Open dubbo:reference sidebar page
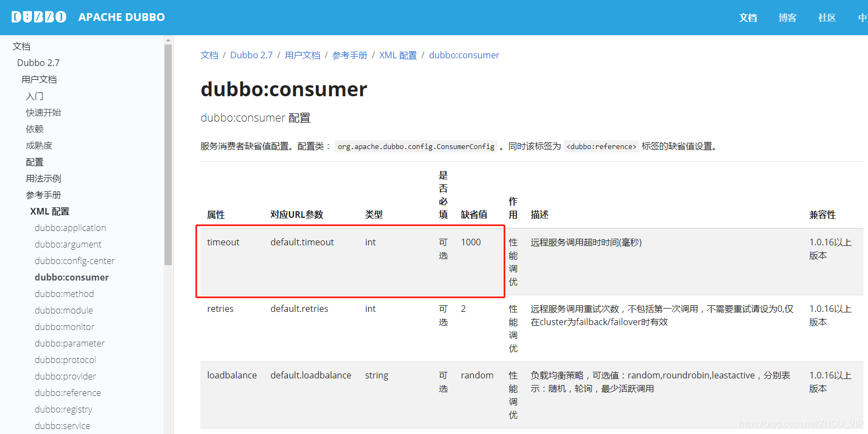 68,393
